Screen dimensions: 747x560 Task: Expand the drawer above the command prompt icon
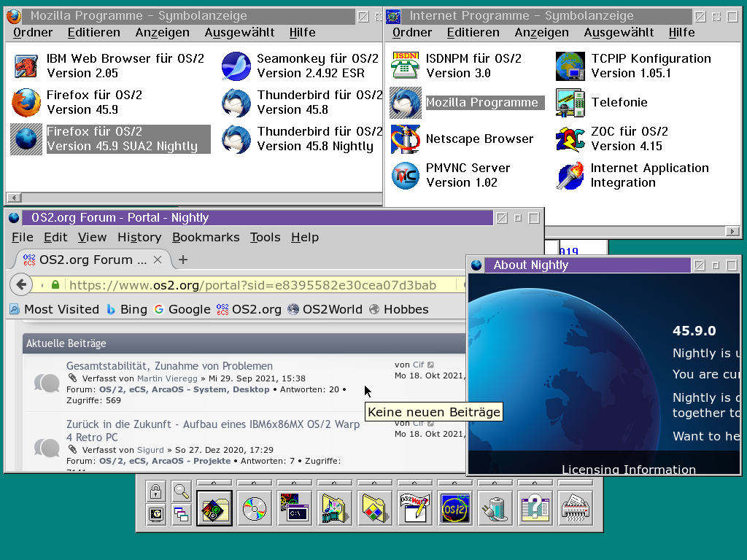coord(295,483)
